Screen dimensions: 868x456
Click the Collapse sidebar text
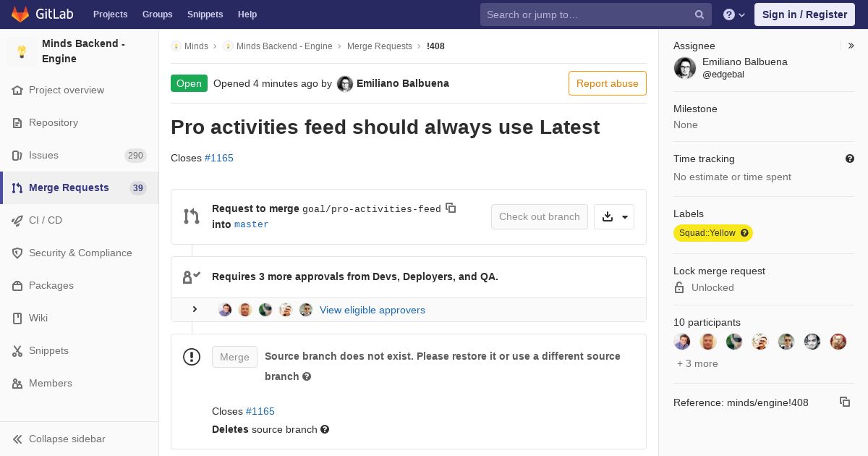tap(67, 439)
